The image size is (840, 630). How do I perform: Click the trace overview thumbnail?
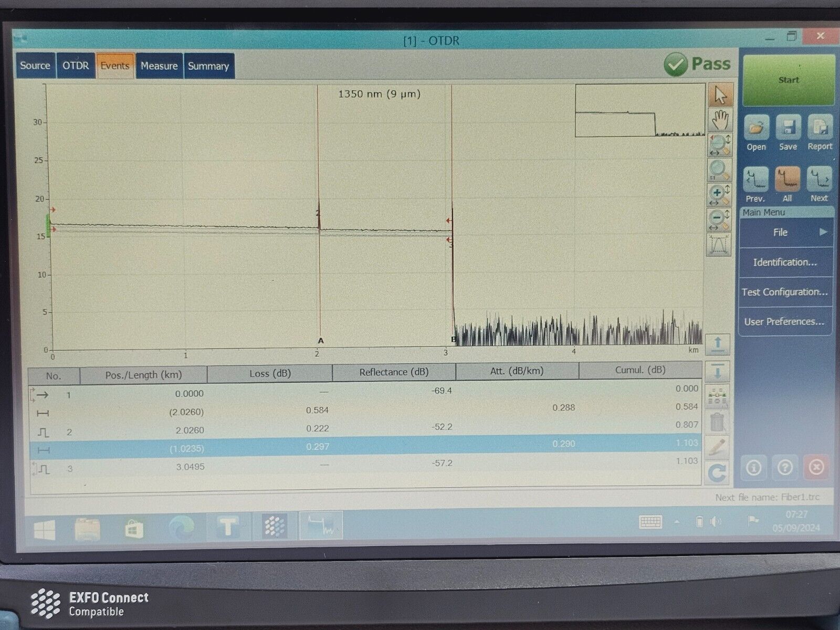tap(639, 111)
